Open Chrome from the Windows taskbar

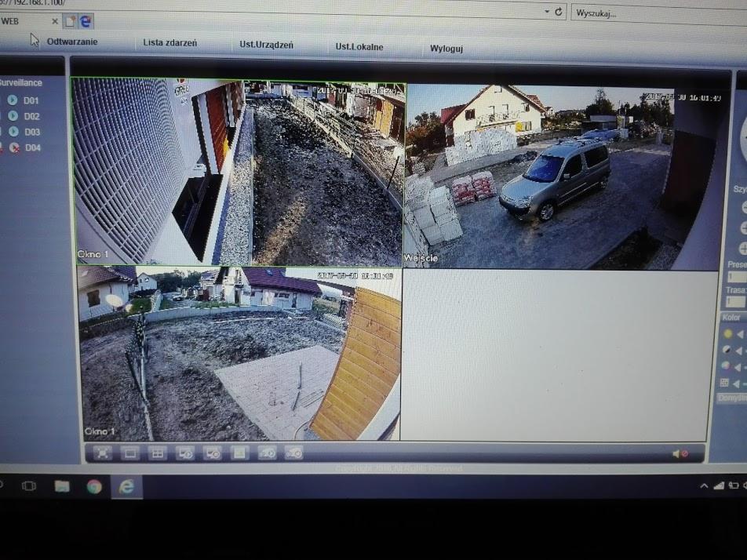tap(94, 487)
